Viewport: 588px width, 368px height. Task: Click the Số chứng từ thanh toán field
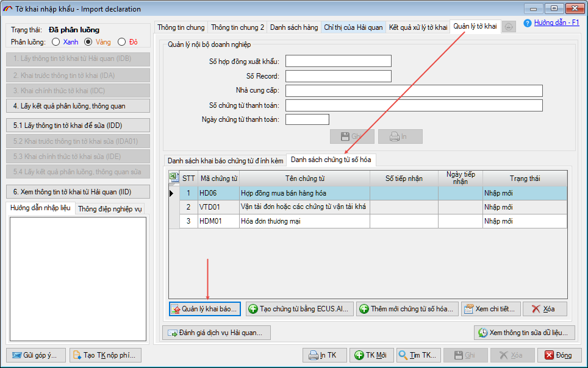(x=414, y=105)
